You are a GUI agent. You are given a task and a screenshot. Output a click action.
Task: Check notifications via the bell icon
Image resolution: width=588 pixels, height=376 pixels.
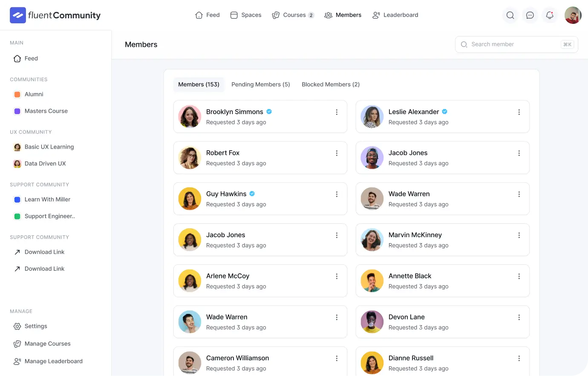(549, 15)
